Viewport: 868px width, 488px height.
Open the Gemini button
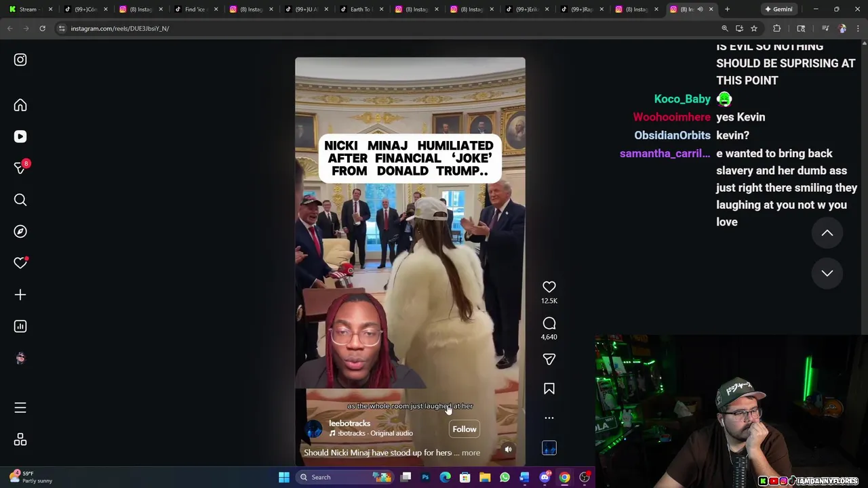[x=778, y=9]
